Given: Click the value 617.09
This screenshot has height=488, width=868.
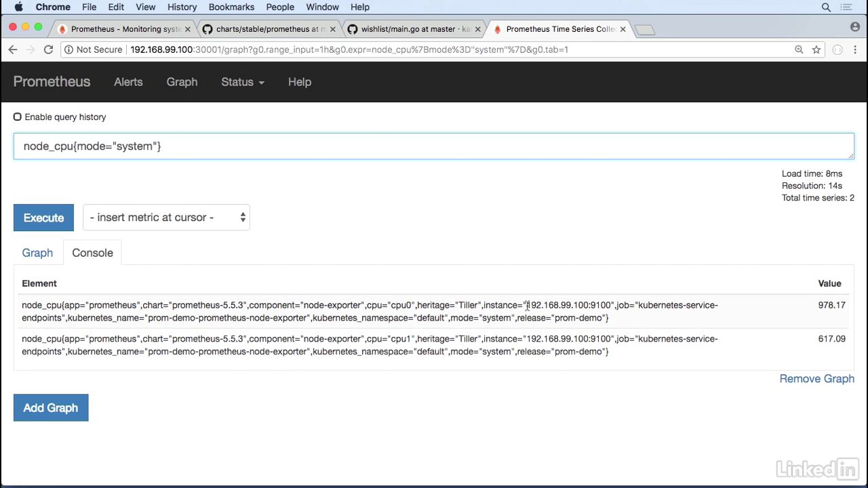Looking at the screenshot, I should click(831, 339).
